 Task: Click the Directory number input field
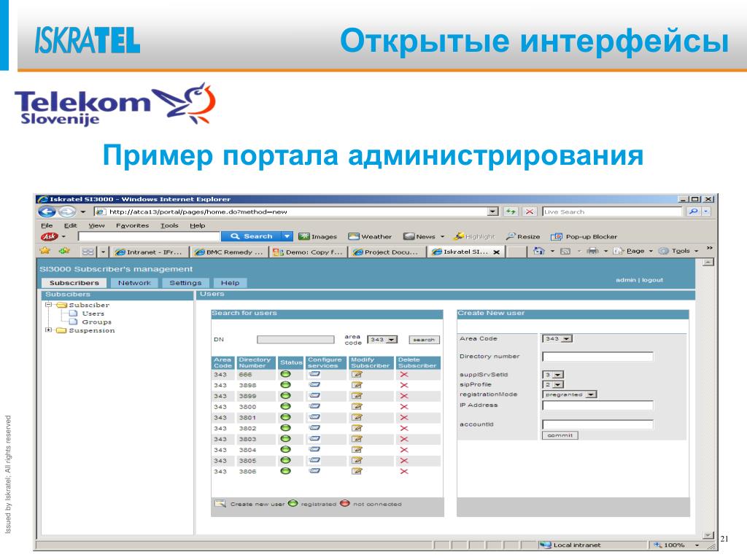click(x=598, y=356)
